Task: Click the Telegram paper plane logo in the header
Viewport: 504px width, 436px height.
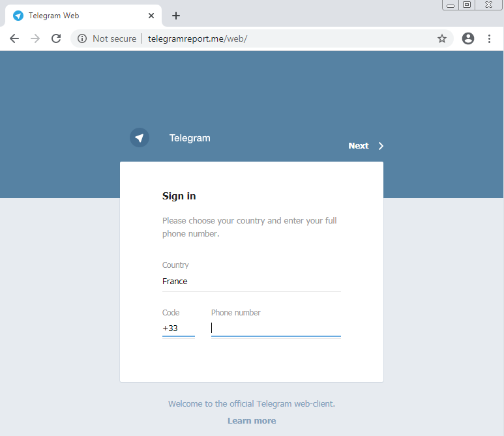Action: click(139, 138)
